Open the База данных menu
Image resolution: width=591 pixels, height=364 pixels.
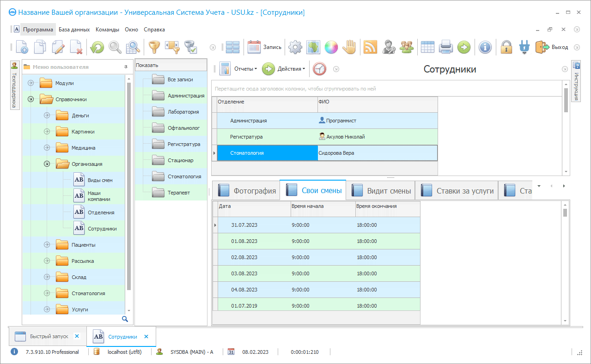pyautogui.click(x=74, y=29)
